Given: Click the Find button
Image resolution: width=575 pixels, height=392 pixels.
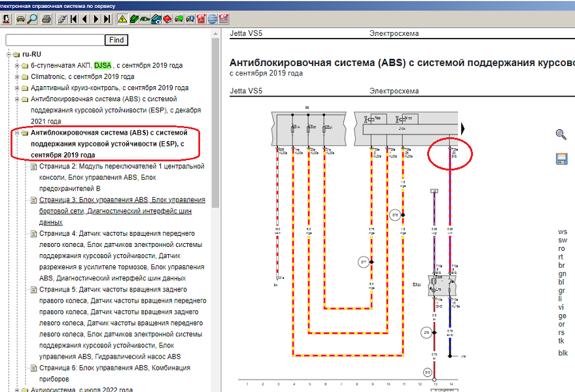Looking at the screenshot, I should (116, 40).
